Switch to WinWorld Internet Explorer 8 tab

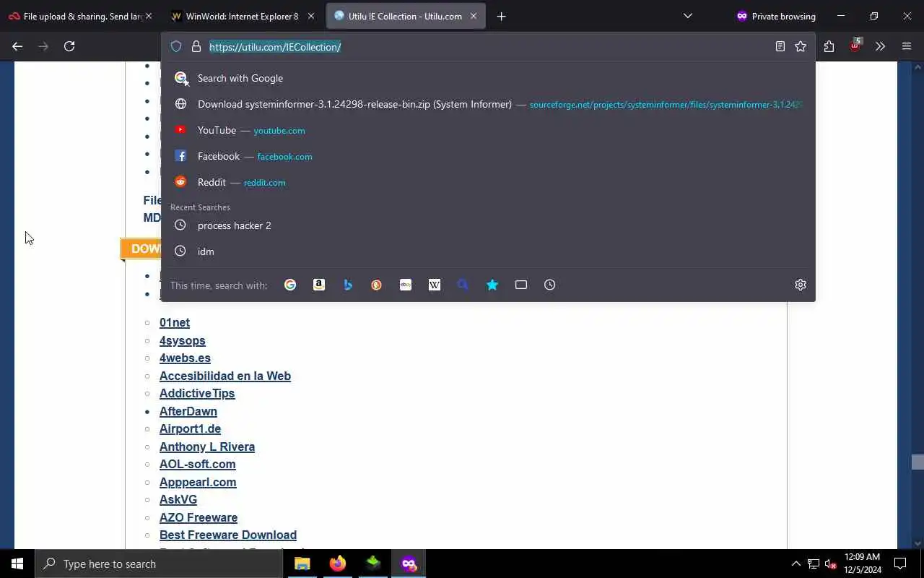(x=241, y=16)
